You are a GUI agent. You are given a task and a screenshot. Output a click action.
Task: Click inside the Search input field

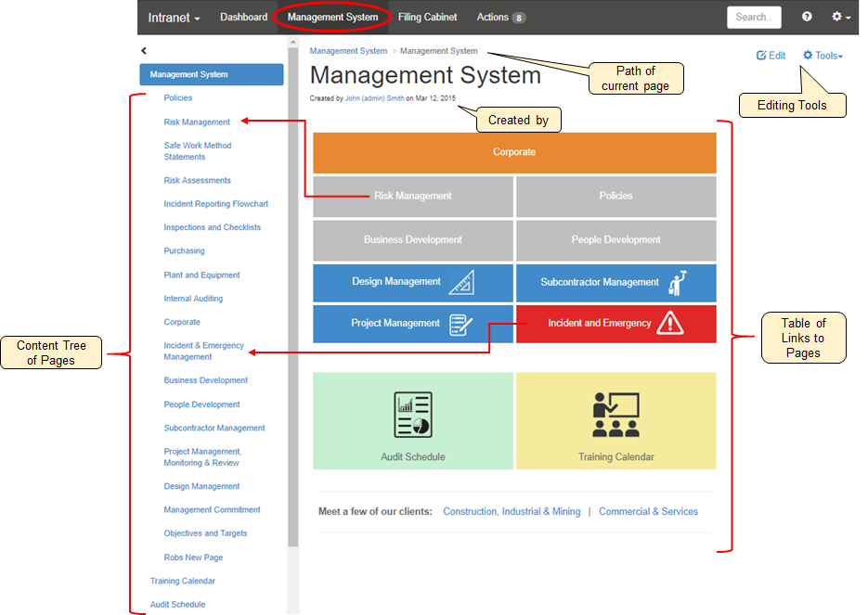pyautogui.click(x=753, y=18)
